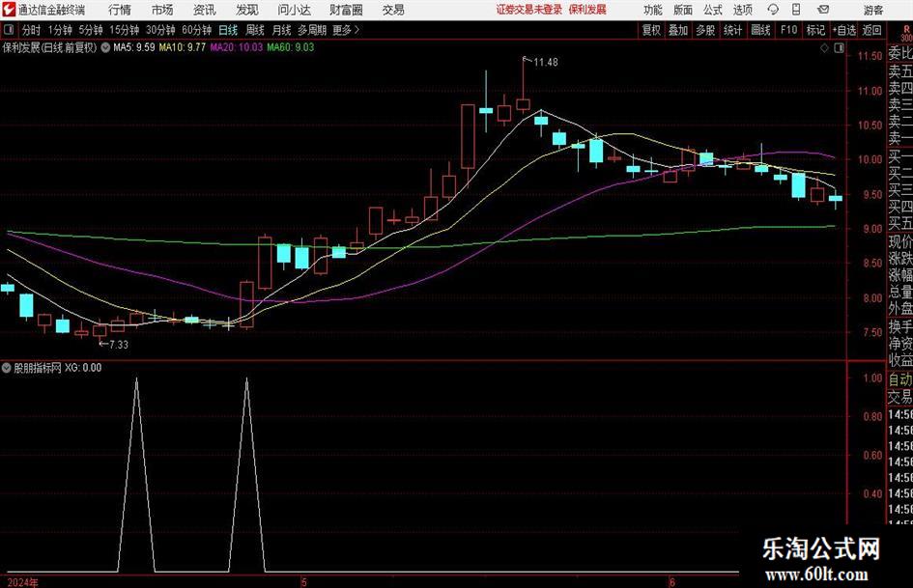The image size is (913, 588).
Task: Open the 财富圈 menu
Action: click(x=346, y=10)
